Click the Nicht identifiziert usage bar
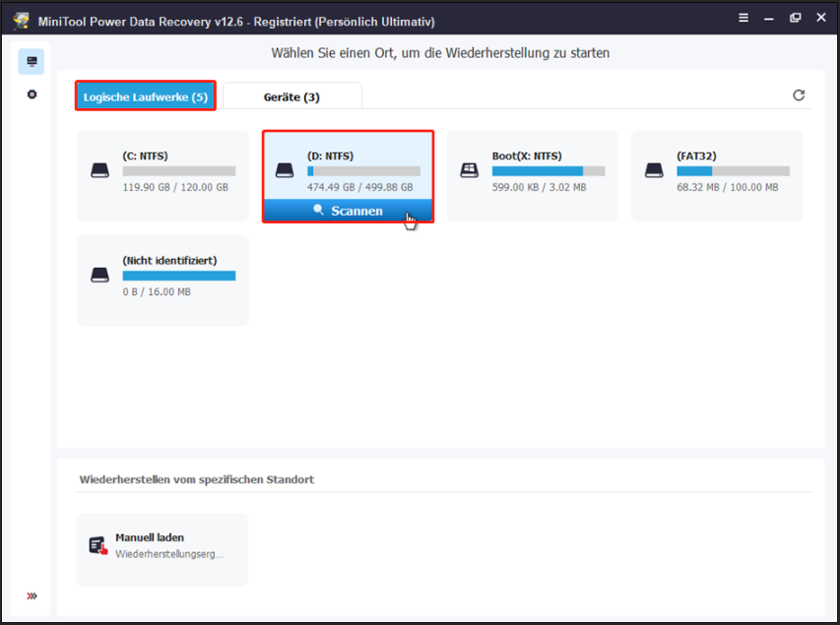840x625 pixels. point(179,276)
